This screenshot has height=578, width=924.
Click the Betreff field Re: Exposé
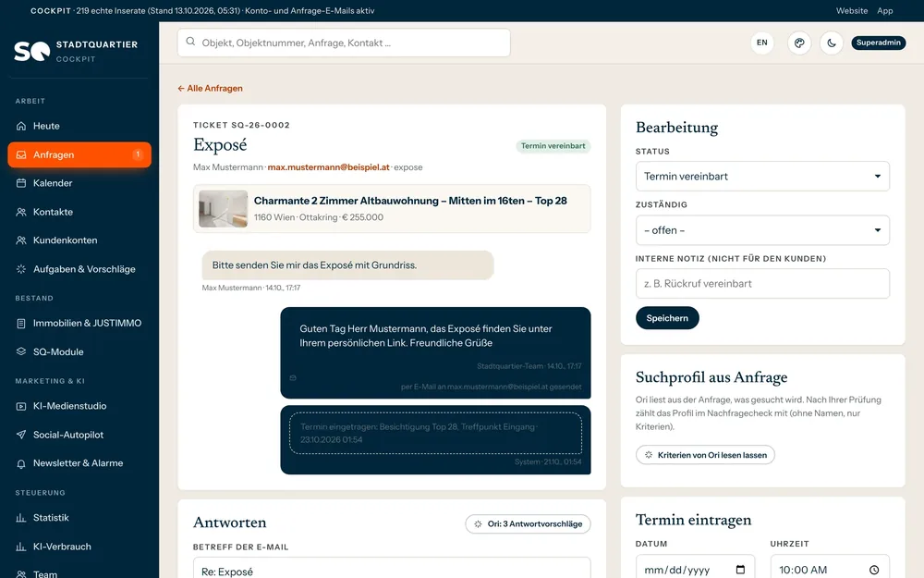pos(392,569)
